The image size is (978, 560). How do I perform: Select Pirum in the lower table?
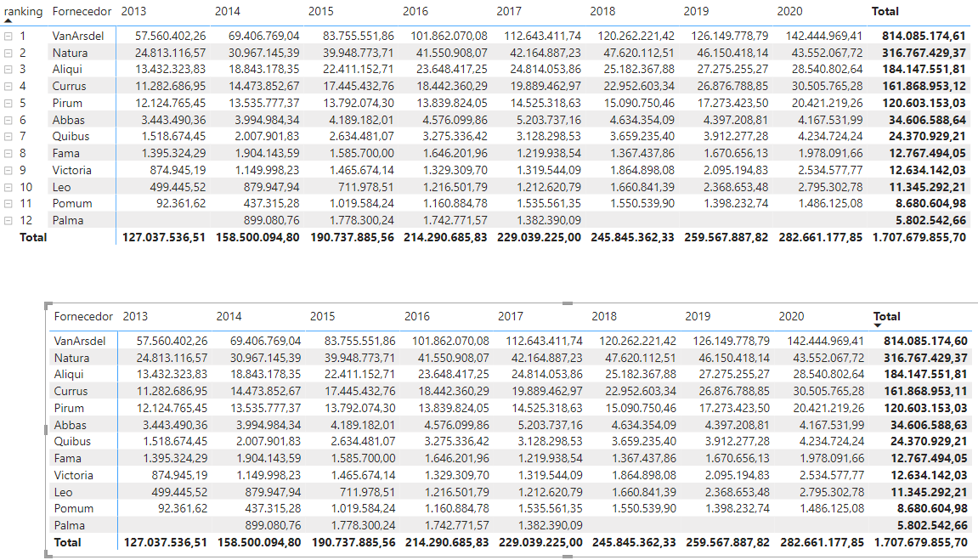(x=69, y=408)
